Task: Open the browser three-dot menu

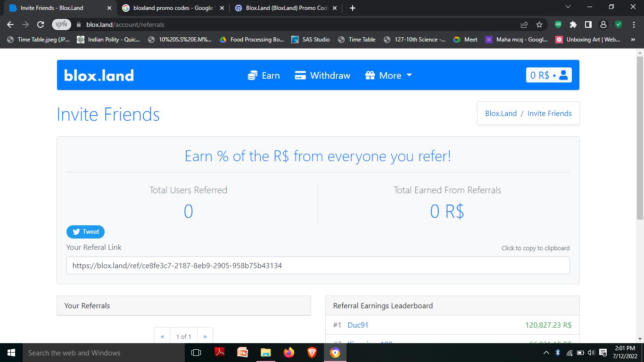Action: coord(634,25)
